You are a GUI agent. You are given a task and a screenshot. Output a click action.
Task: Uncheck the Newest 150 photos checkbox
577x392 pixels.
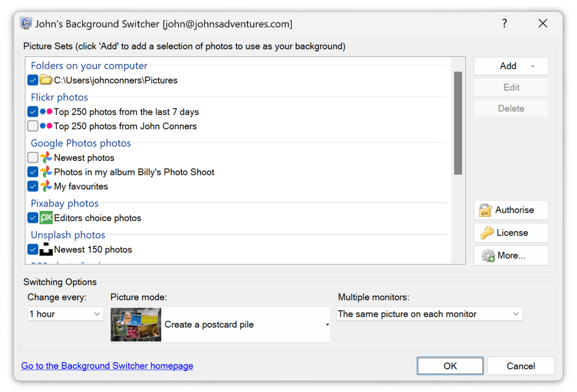pos(33,249)
